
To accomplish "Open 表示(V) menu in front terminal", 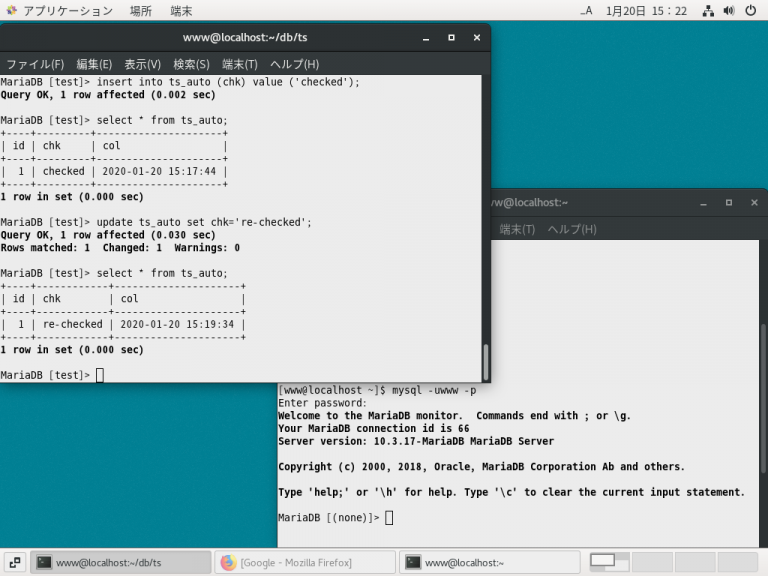I will click(x=143, y=64).
